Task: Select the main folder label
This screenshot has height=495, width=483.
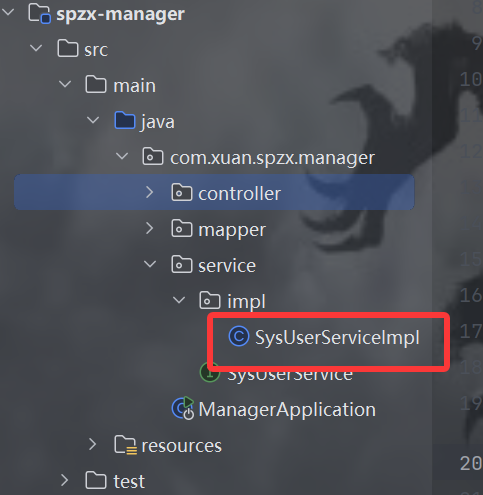Action: coord(134,86)
